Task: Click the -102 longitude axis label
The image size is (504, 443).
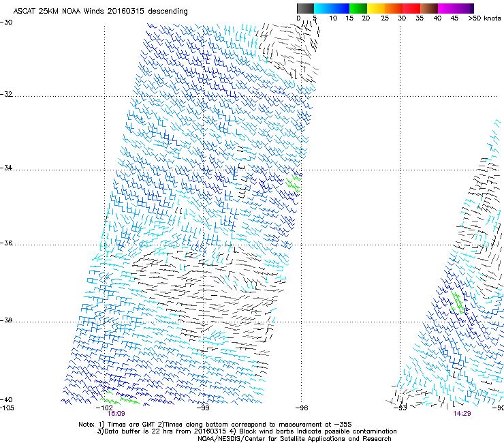Action: pyautogui.click(x=104, y=408)
